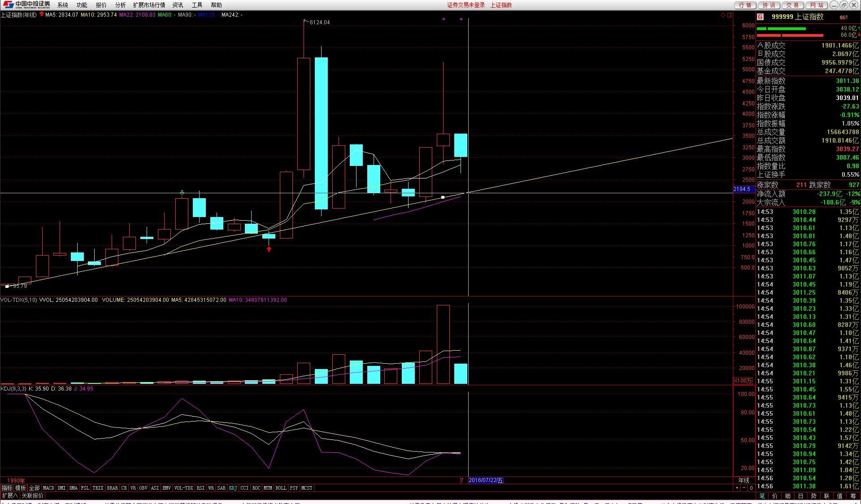Image resolution: width=861 pixels, height=504 pixels.
Task: Click the 999999 上证指数 title
Action: click(x=798, y=17)
